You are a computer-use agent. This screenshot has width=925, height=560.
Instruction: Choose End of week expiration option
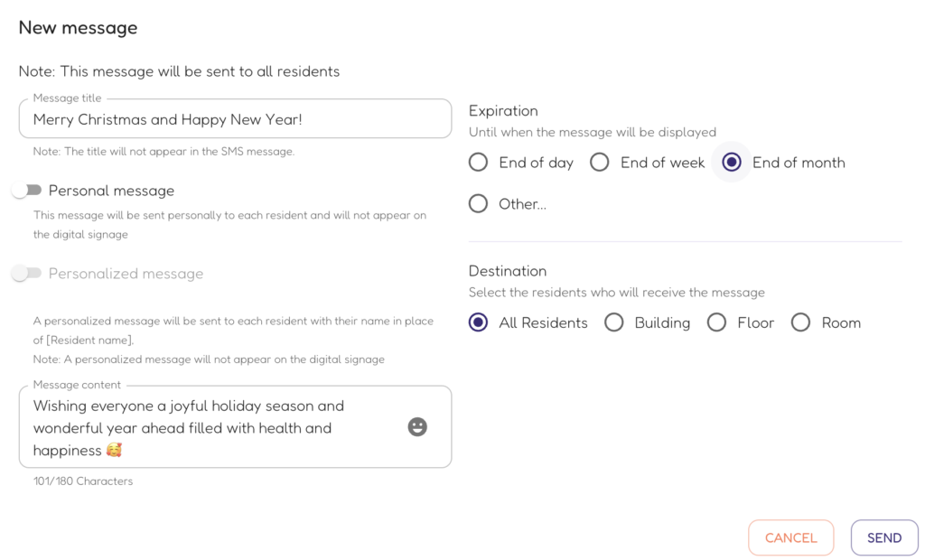coord(600,163)
